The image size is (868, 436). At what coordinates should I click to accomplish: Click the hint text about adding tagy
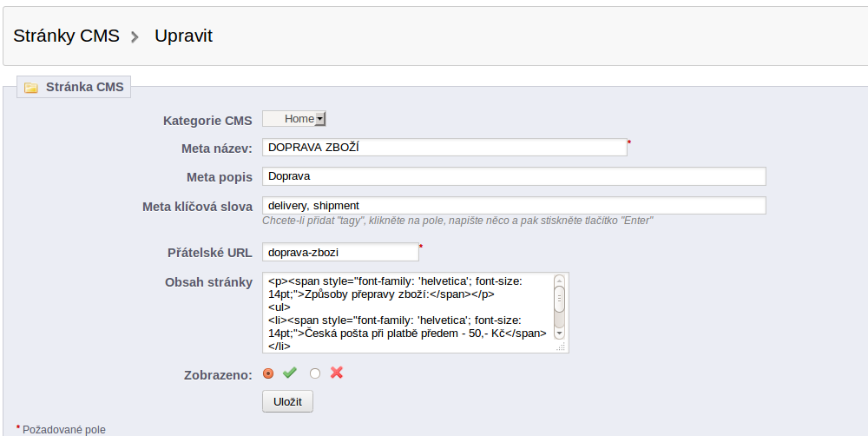coord(457,221)
